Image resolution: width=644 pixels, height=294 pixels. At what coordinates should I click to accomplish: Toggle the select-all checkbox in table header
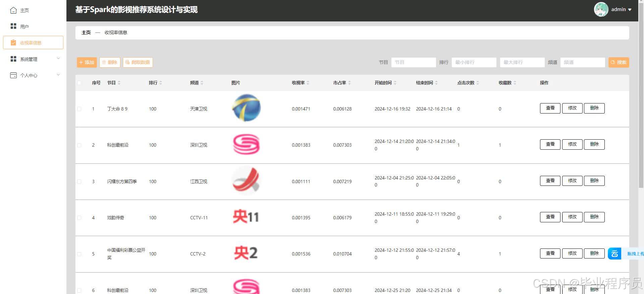tap(79, 83)
